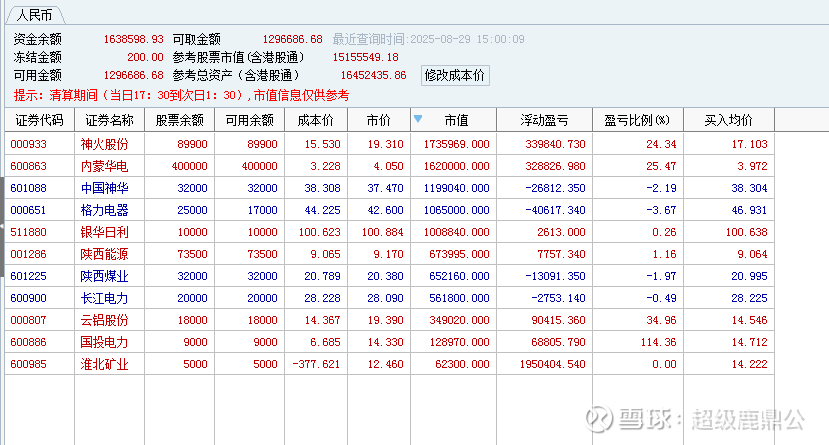Click the 资金余额 value 1638598.93
Image resolution: width=829 pixels, height=445 pixels.
[134, 39]
